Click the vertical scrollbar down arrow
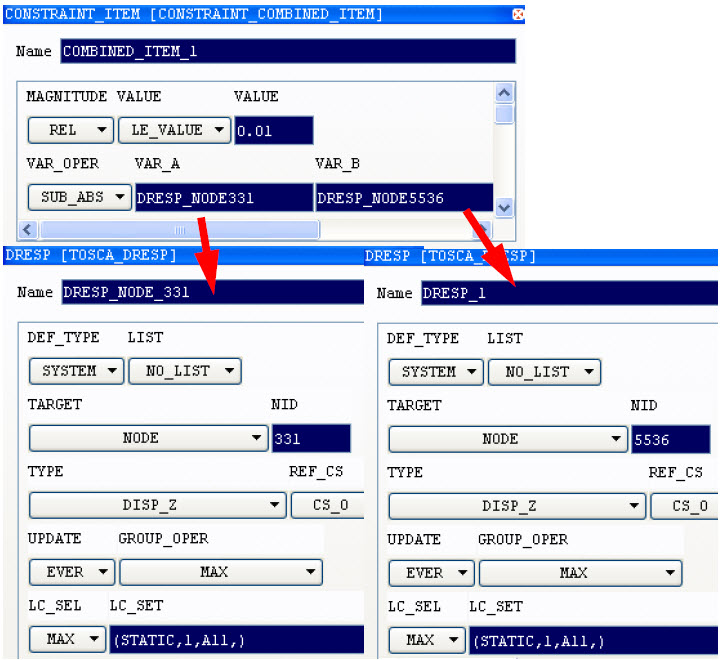Viewport: 725px width, 660px height. 504,207
